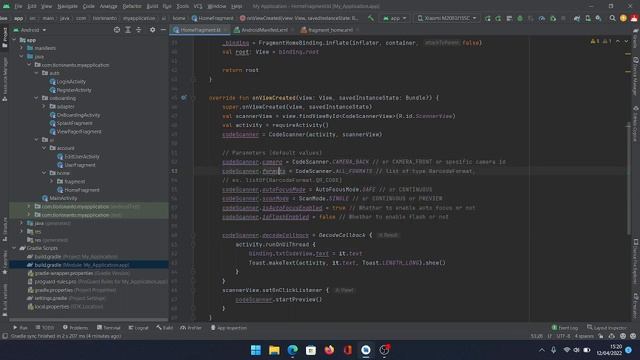The width and height of the screenshot is (640, 360).
Task: Click the Collapse All icon in Project panel
Action: coord(138,30)
